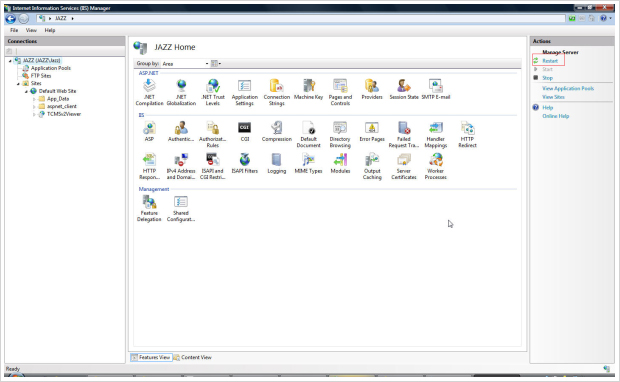Open the Logging feature icon

(276, 163)
